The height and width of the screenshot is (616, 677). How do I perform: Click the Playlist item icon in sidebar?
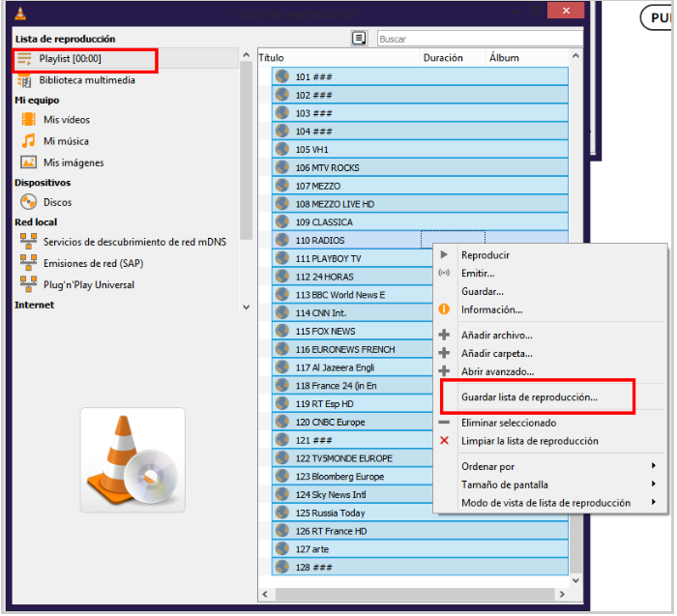point(25,59)
